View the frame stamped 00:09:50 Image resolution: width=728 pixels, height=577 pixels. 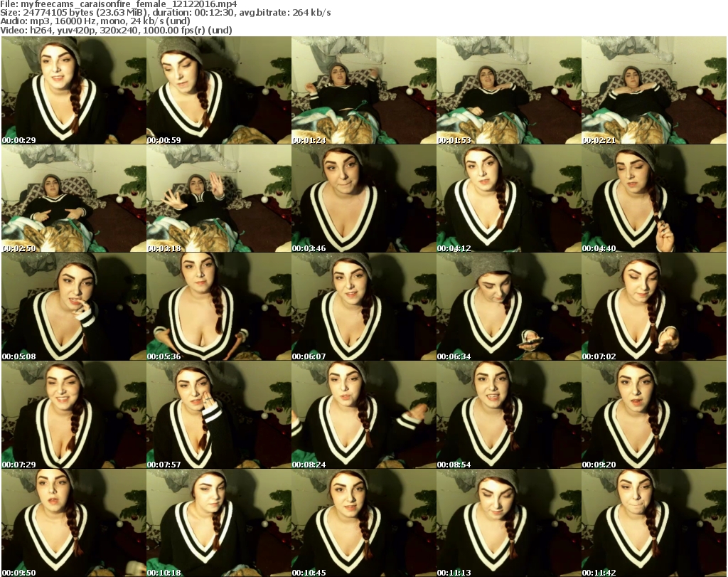[x=74, y=523]
